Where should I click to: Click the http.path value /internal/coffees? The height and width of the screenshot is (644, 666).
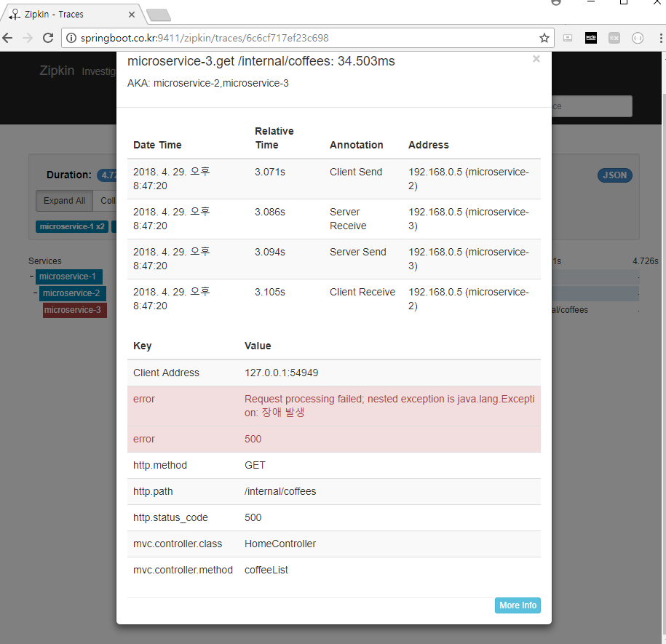[x=280, y=491]
